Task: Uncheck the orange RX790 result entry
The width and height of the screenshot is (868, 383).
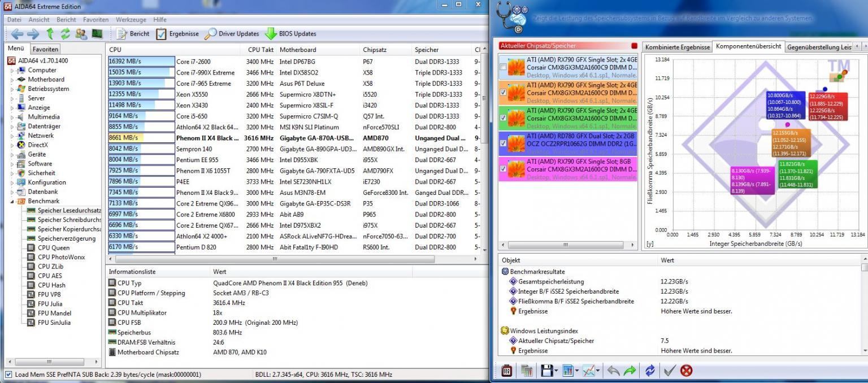Action: click(504, 92)
